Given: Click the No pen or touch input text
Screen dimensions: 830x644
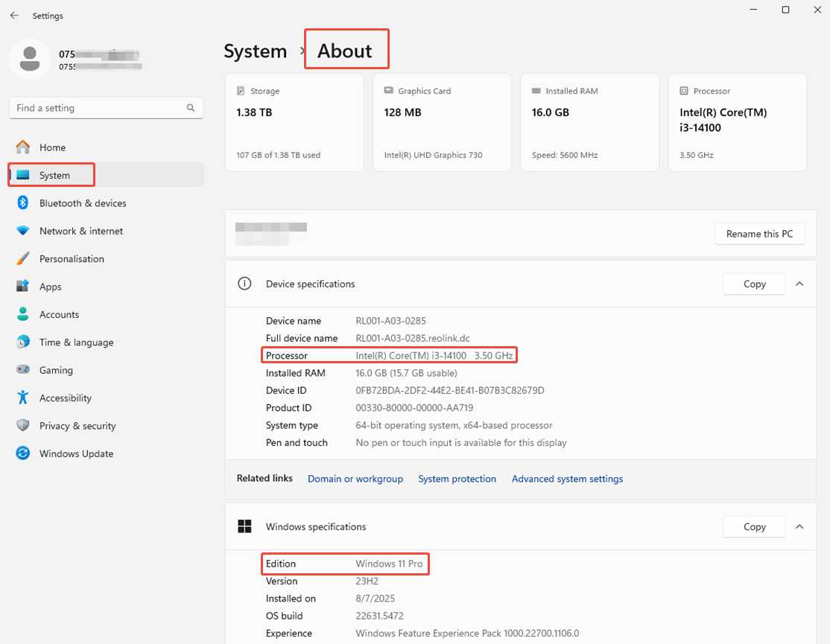Looking at the screenshot, I should [461, 442].
